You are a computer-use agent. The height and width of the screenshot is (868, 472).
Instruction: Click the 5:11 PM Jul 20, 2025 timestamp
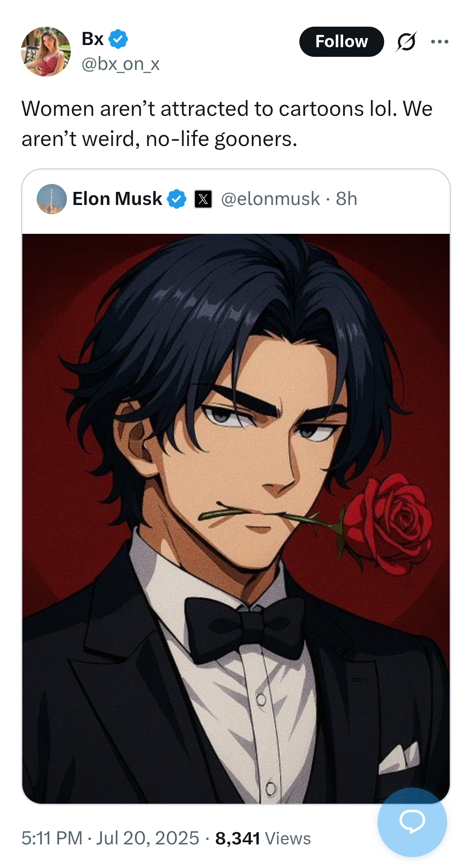click(110, 838)
